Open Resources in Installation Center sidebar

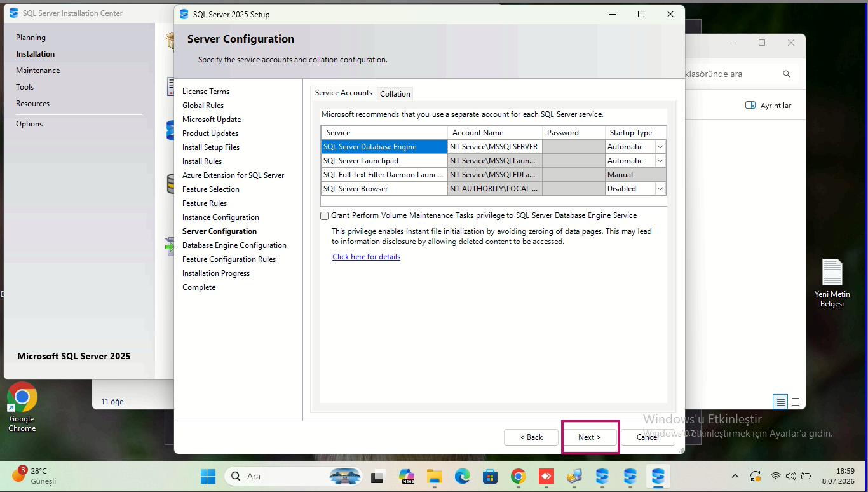pyautogui.click(x=33, y=104)
